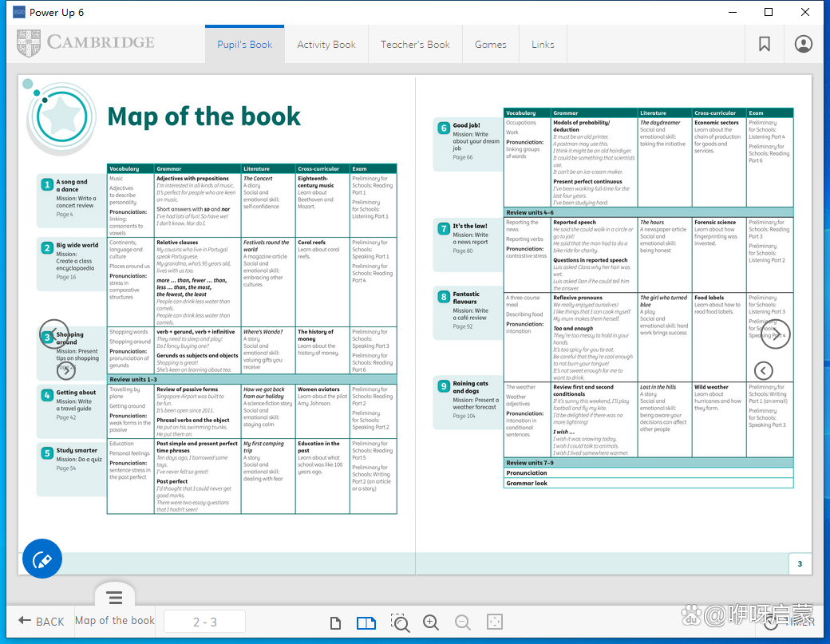Click the page number field showing 2 - 3
830x644 pixels.
[205, 622]
